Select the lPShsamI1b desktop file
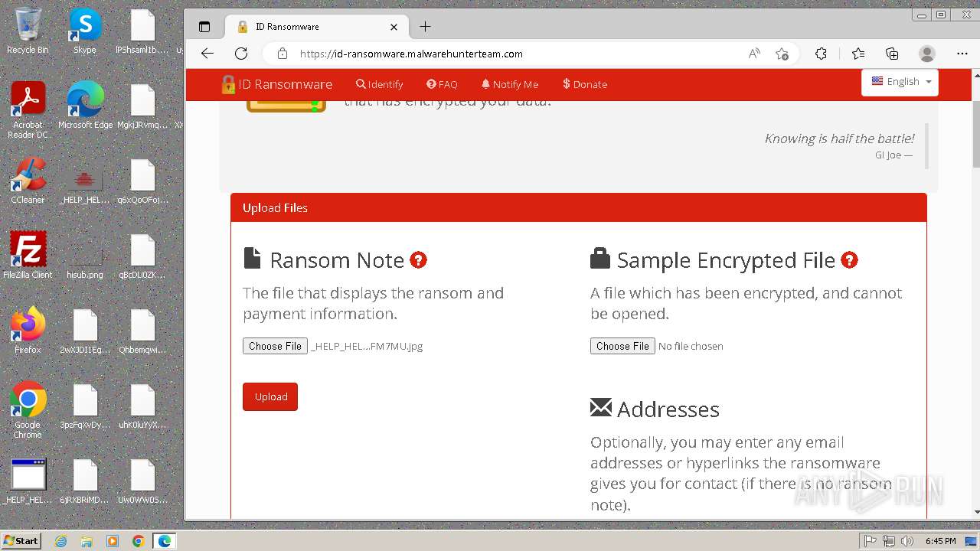The image size is (980, 551). pos(142,31)
